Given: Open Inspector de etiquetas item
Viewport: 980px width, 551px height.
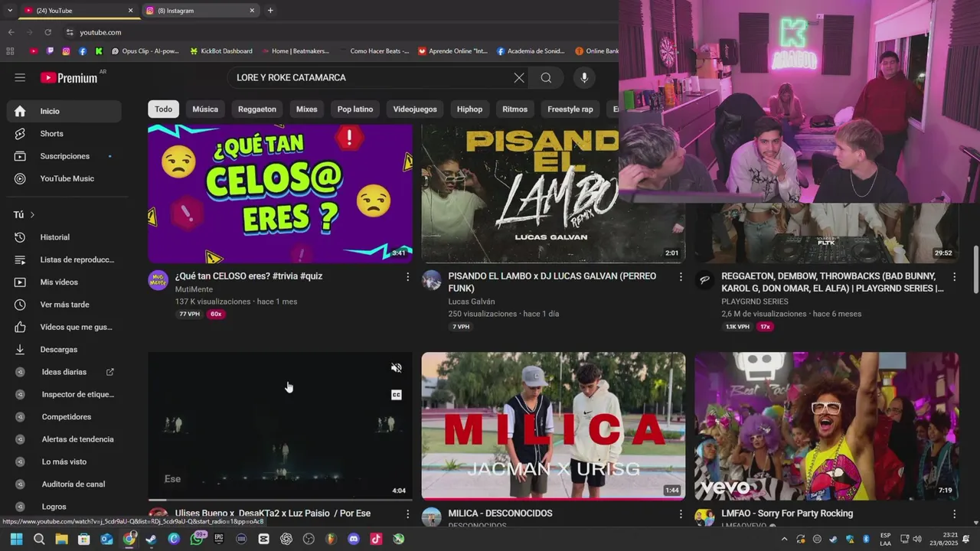Looking at the screenshot, I should click(64, 394).
